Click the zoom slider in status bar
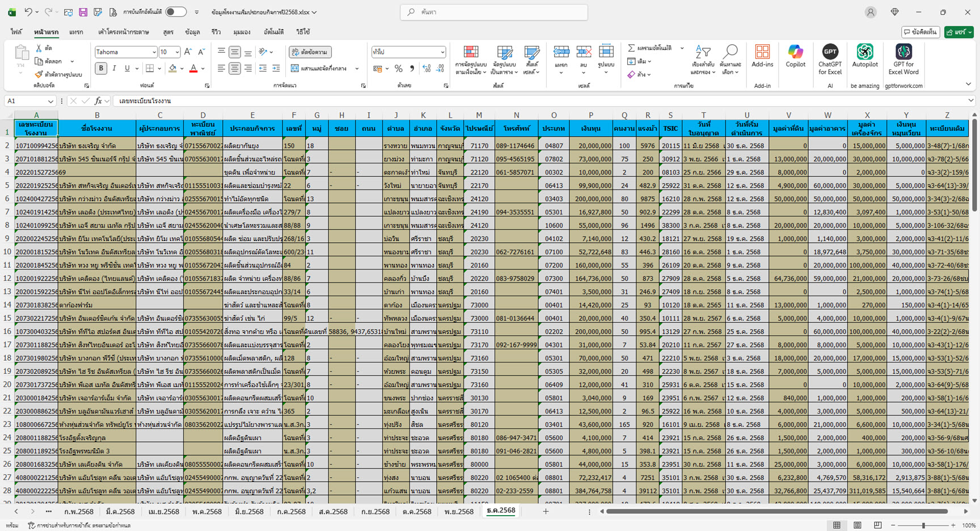The height and width of the screenshot is (531, 980). click(923, 526)
